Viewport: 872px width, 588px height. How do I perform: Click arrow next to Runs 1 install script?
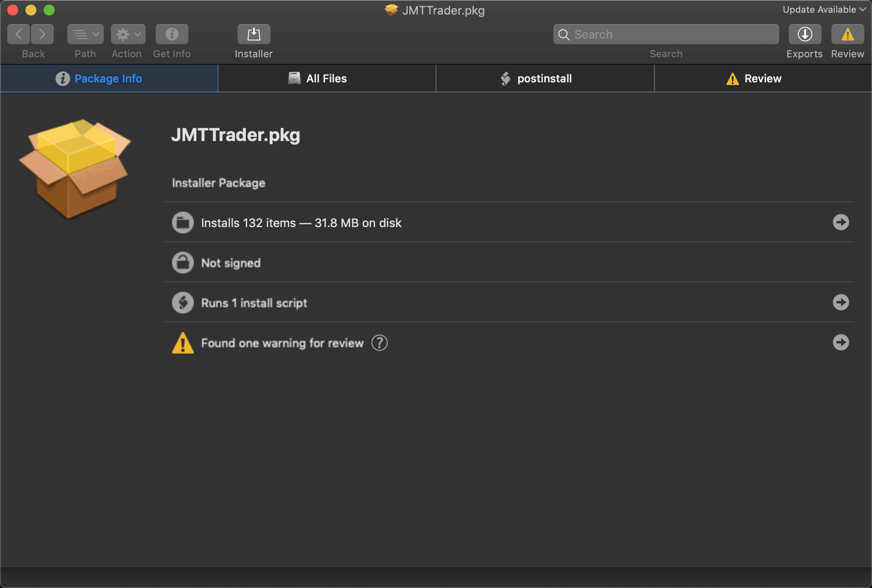[x=841, y=302]
